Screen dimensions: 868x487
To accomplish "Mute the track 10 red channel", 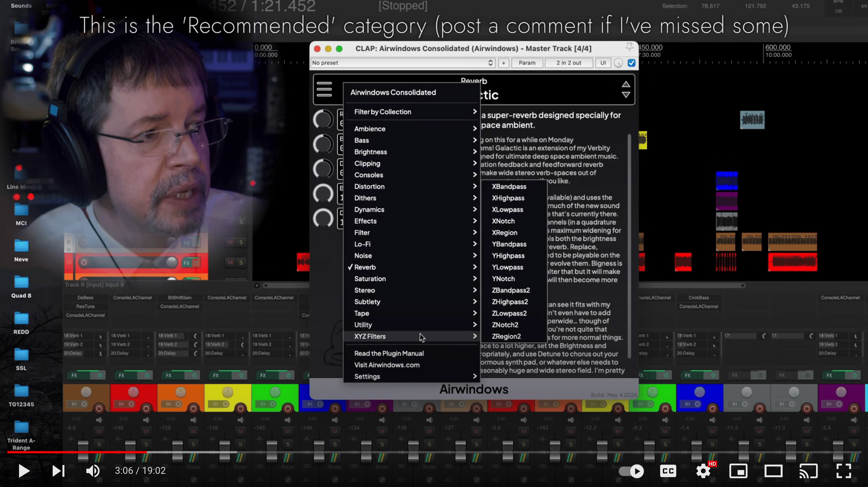I will (x=230, y=262).
